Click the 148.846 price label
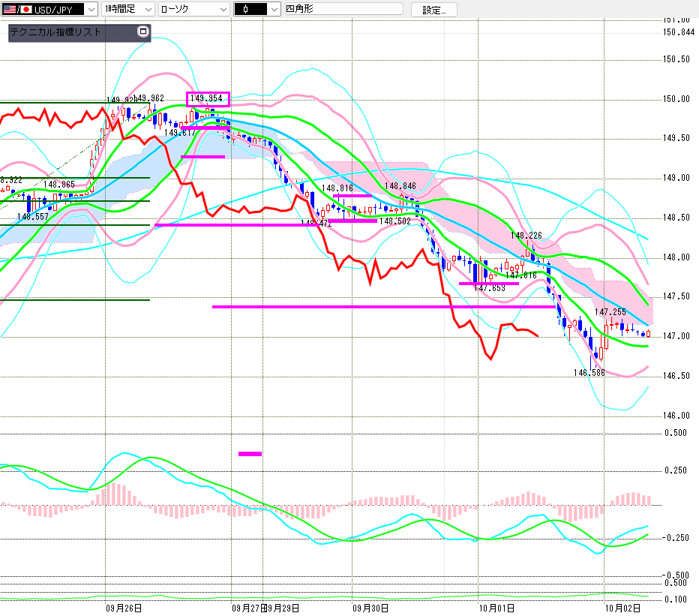The image size is (699, 616). (x=400, y=186)
